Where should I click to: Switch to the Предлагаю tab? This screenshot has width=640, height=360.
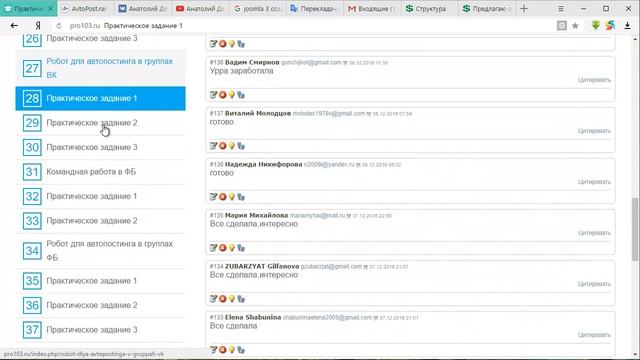(x=487, y=9)
